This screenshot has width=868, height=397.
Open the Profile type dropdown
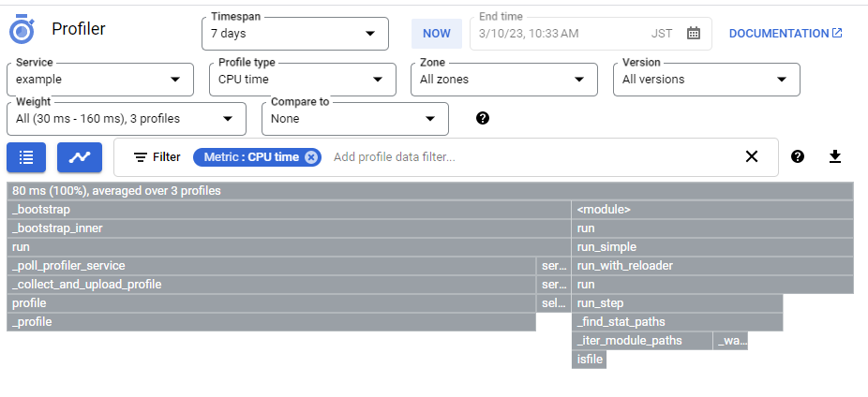pos(301,80)
